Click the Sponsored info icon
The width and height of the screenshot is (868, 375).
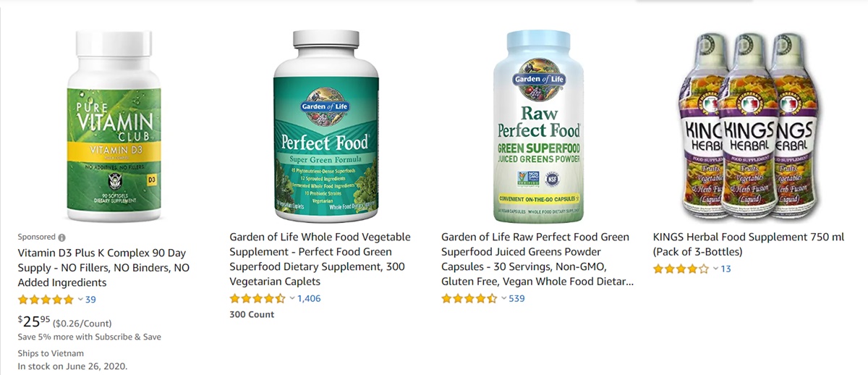61,237
